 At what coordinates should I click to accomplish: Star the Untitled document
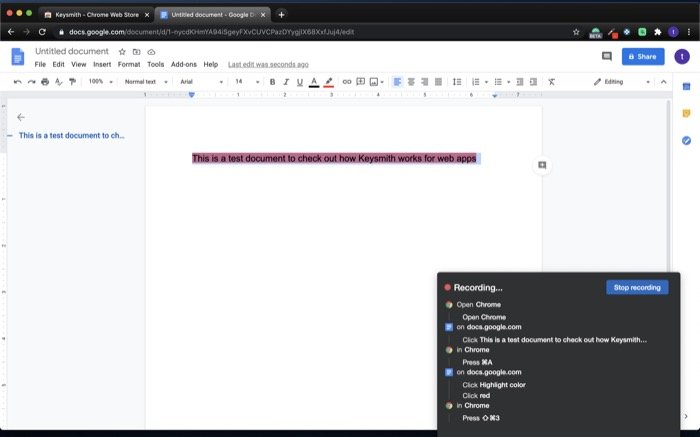tap(122, 51)
